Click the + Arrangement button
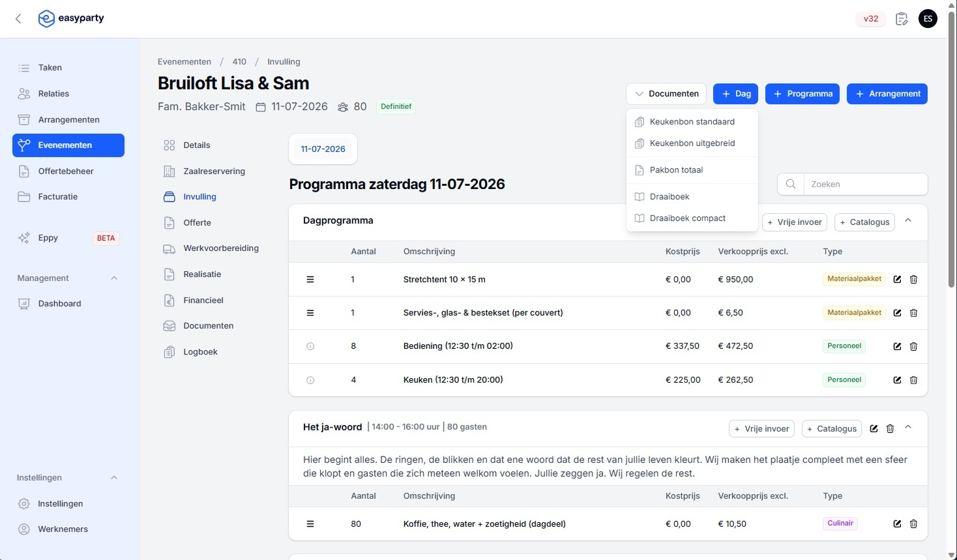 click(887, 94)
